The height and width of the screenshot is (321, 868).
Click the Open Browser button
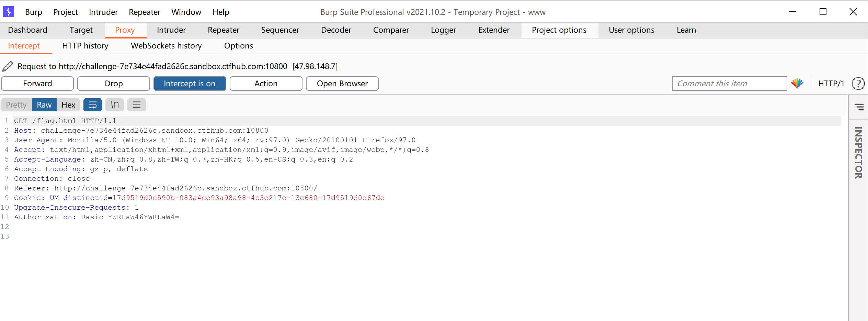(342, 84)
